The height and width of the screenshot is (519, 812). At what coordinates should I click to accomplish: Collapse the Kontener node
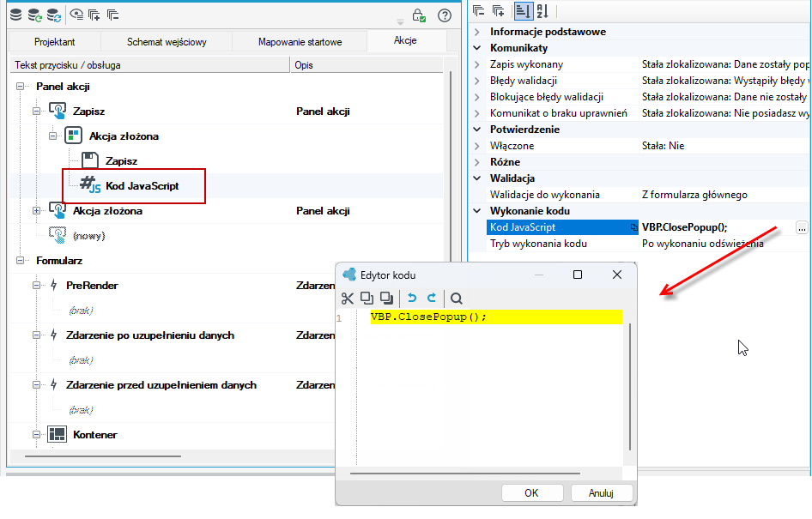coord(36,434)
